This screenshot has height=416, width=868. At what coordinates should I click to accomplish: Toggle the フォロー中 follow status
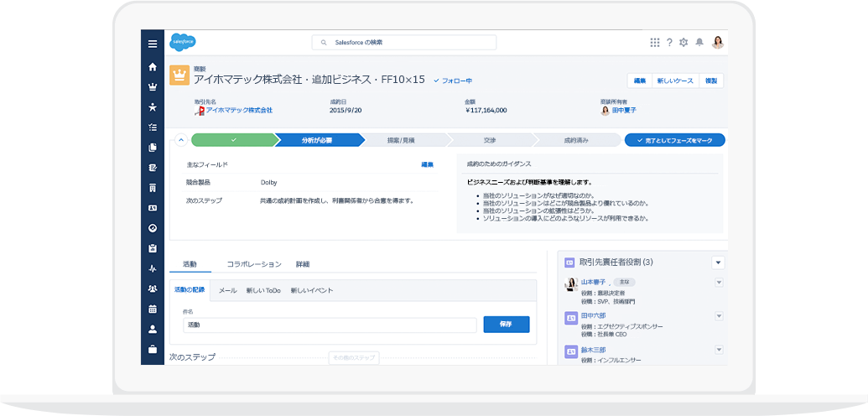[x=453, y=81]
